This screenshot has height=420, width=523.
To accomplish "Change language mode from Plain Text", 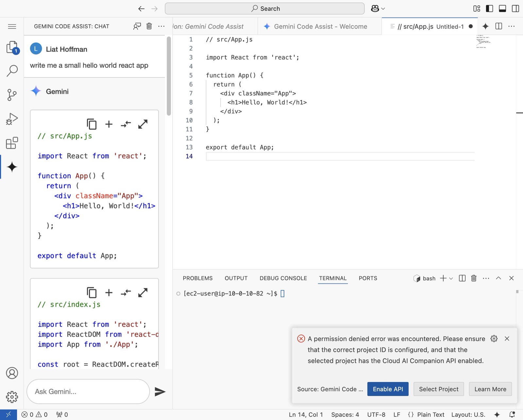I will coord(430,414).
